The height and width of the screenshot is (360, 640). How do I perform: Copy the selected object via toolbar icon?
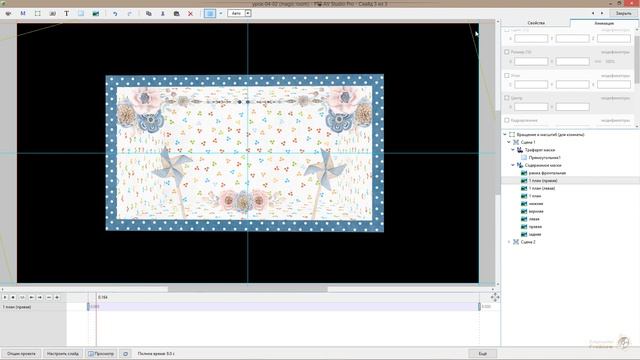click(x=149, y=13)
